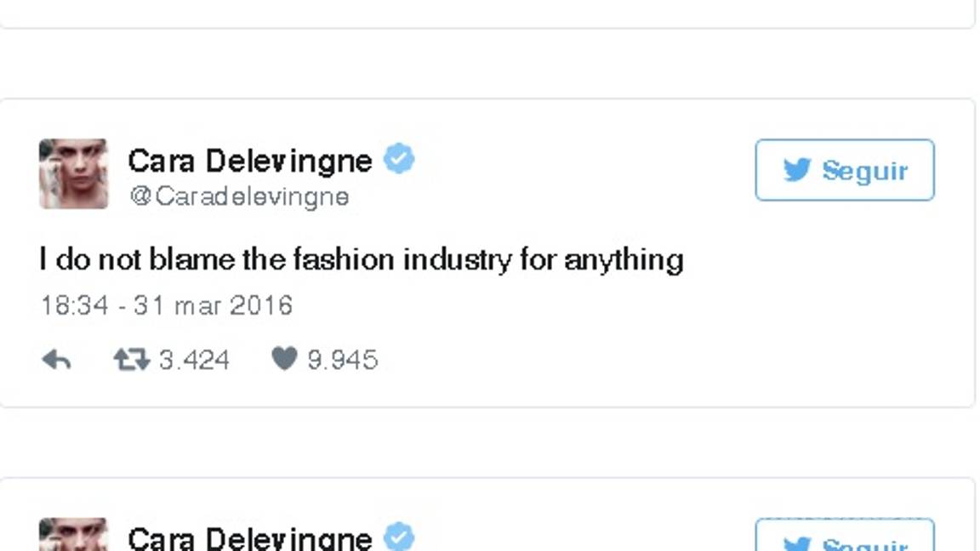Click the Twitter bird icon in the Seguir button

(798, 170)
